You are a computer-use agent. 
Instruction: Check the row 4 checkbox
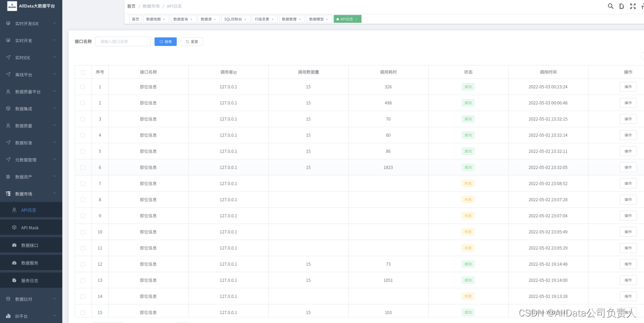[x=83, y=135]
